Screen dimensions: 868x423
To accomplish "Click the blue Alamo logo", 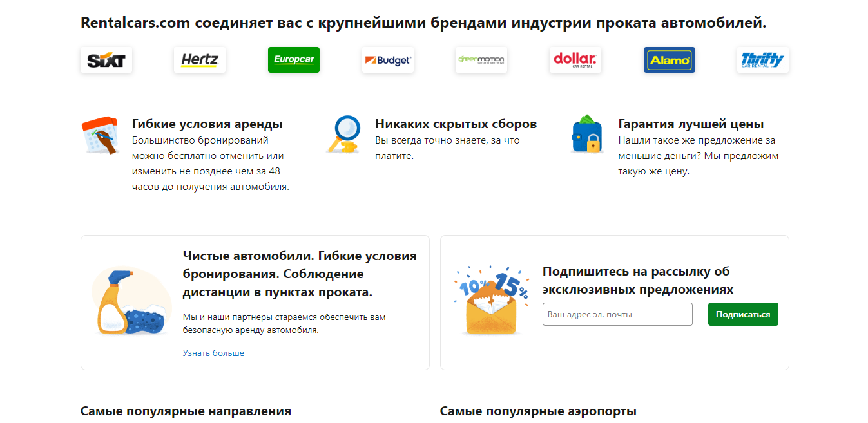I will [670, 60].
